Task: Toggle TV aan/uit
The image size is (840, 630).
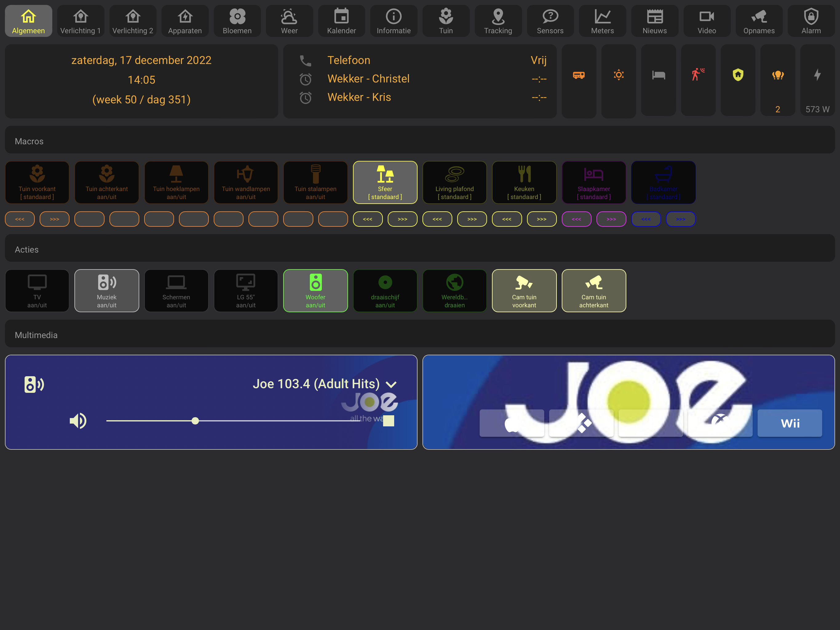Action: pyautogui.click(x=37, y=291)
